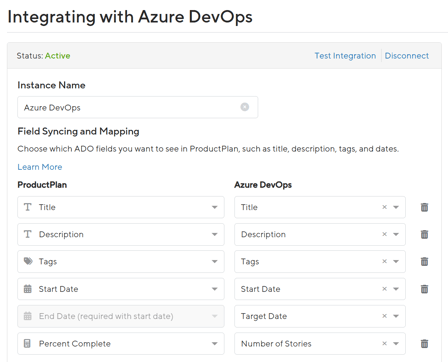The image size is (448, 362).
Task: Expand the ProductPlan Description dropdown
Action: tap(121, 234)
